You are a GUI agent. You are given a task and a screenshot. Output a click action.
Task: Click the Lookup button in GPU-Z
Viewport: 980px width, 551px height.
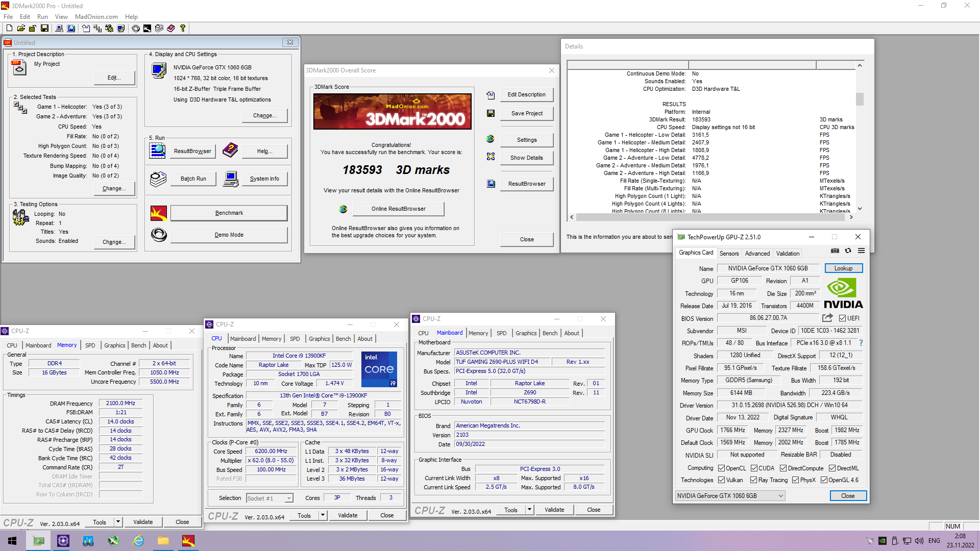843,268
